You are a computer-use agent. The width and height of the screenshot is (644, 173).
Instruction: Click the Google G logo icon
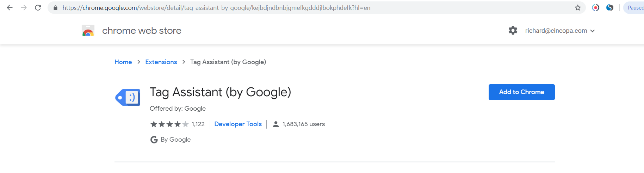click(x=154, y=140)
